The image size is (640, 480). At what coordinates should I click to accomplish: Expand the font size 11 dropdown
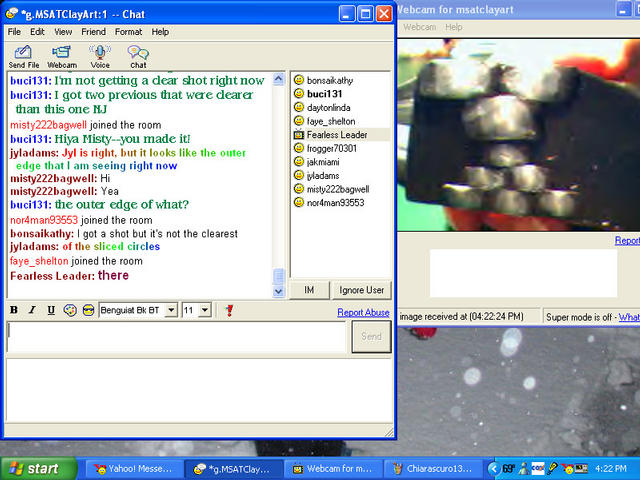point(205,310)
